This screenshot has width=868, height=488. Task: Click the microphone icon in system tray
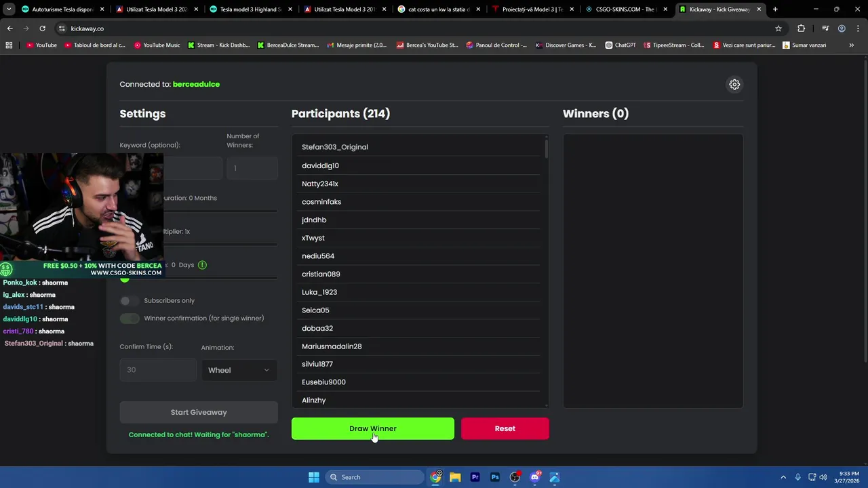[798, 477]
